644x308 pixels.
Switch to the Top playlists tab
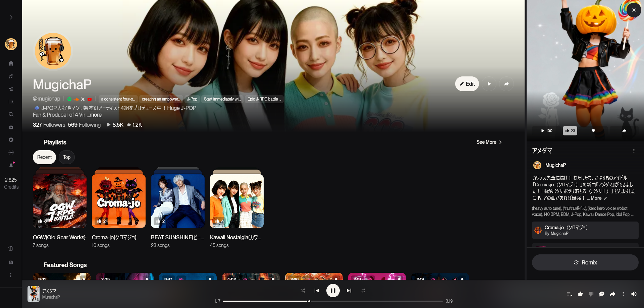pos(67,157)
